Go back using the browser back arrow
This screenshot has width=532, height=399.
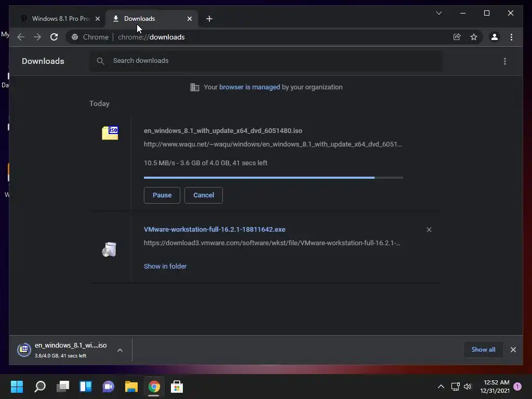[21, 37]
